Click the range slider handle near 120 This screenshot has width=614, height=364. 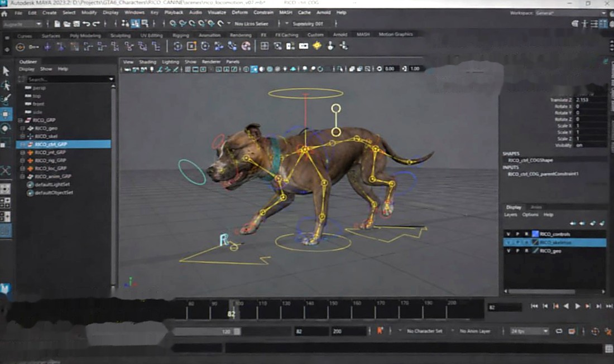tap(237, 332)
